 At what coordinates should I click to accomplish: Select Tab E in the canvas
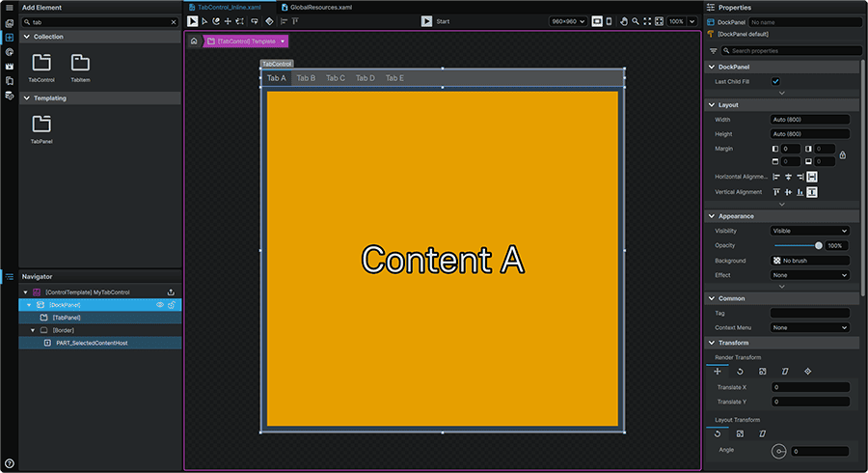(x=394, y=78)
